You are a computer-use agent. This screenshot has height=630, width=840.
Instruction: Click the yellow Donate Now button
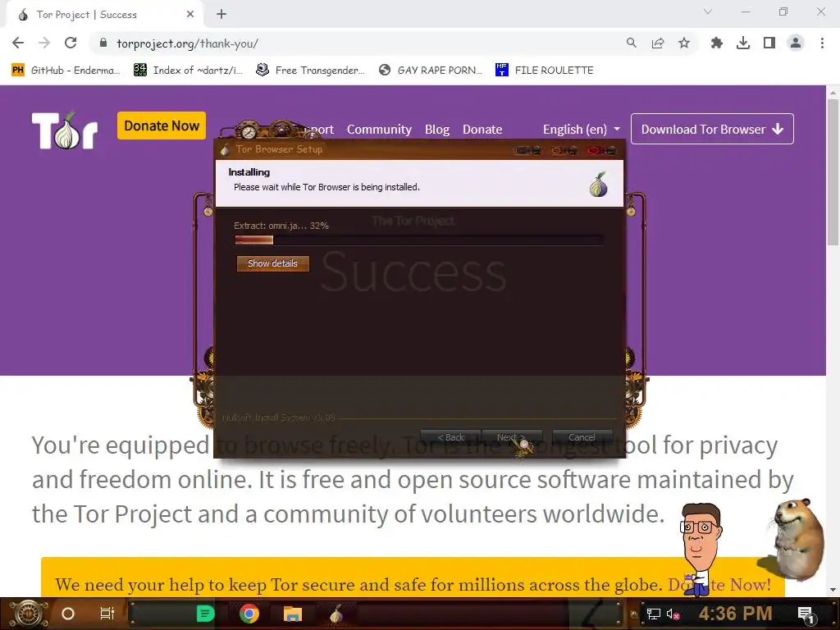[162, 126]
